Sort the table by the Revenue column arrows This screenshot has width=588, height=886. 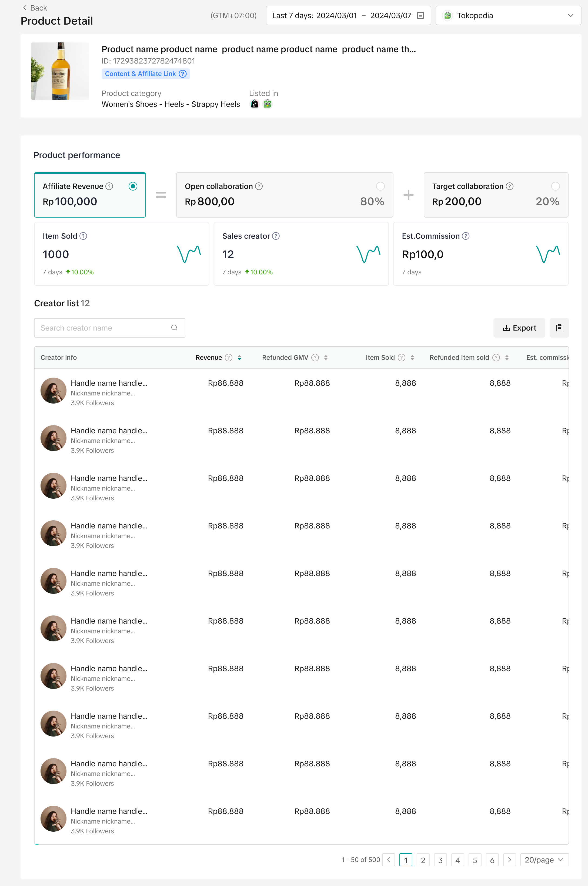[239, 358]
